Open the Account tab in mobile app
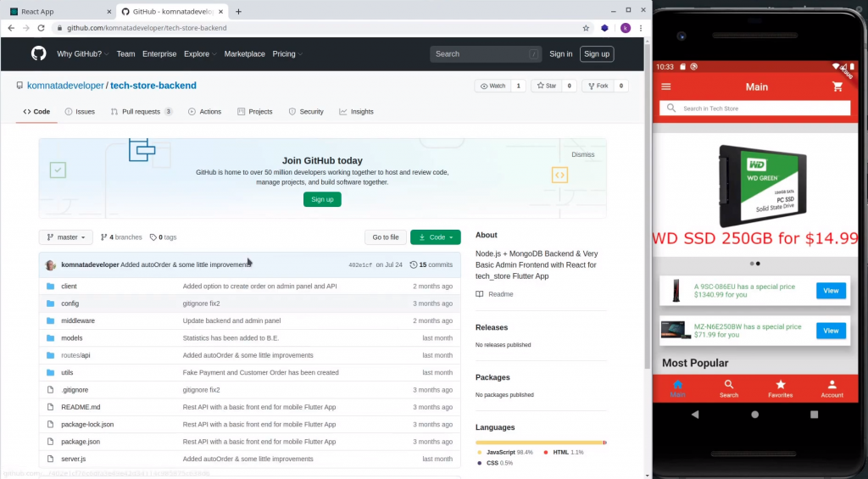The width and height of the screenshot is (868, 479). 832,388
